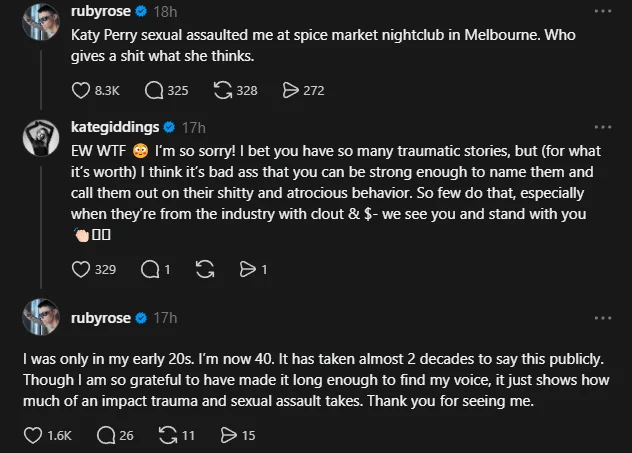
Task: Like rubyrose's reply with 1.6K likes
Action: pyautogui.click(x=32, y=435)
